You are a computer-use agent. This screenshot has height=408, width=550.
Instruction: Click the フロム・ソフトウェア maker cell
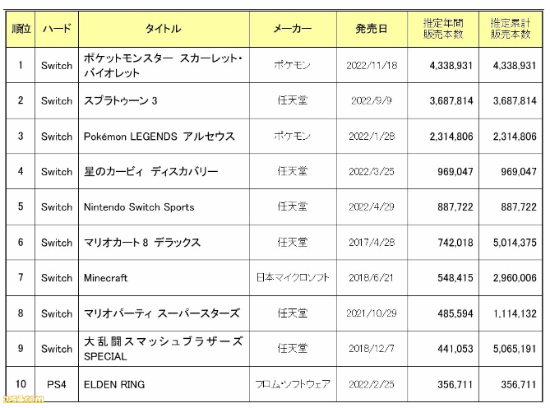[293, 384]
